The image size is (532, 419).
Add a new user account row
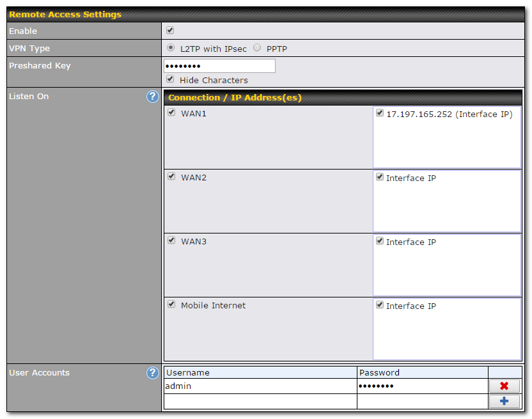(x=505, y=401)
